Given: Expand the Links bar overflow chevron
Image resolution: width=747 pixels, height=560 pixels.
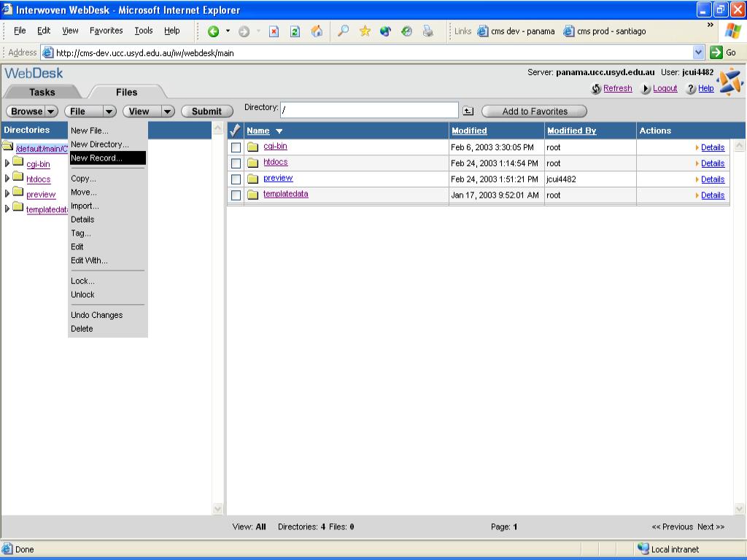Looking at the screenshot, I should tap(711, 24).
